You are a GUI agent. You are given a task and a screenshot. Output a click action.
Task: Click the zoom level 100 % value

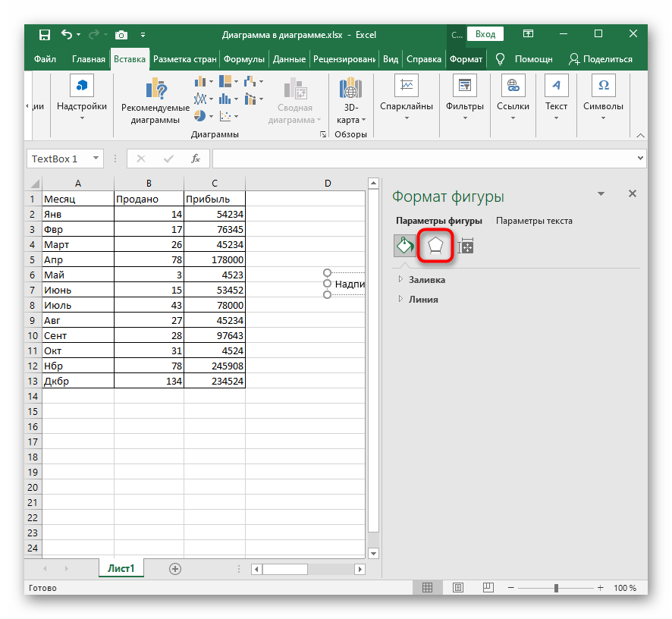tap(625, 588)
